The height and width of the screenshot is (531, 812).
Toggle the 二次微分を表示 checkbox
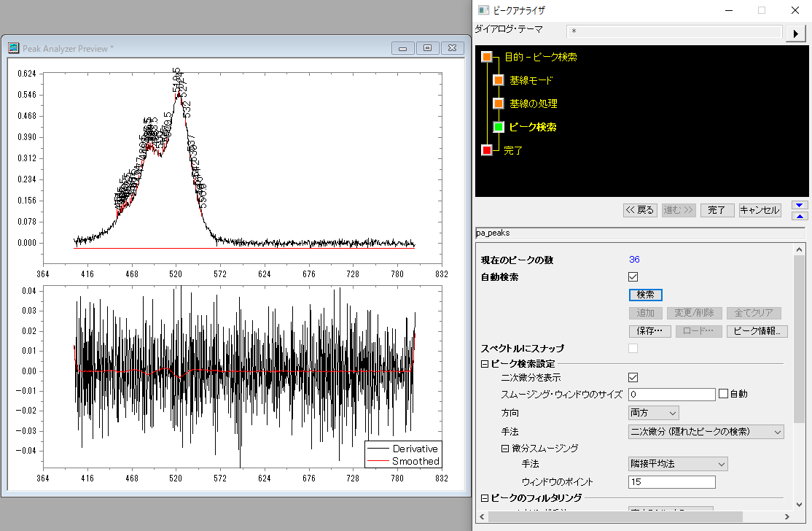click(633, 377)
